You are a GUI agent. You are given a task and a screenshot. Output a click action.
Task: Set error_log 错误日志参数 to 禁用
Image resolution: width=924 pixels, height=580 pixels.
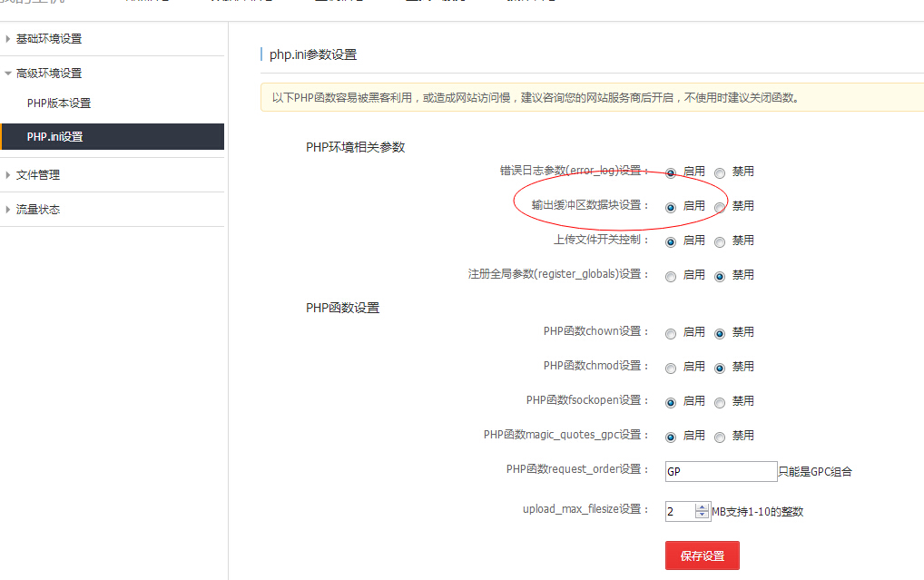(720, 172)
